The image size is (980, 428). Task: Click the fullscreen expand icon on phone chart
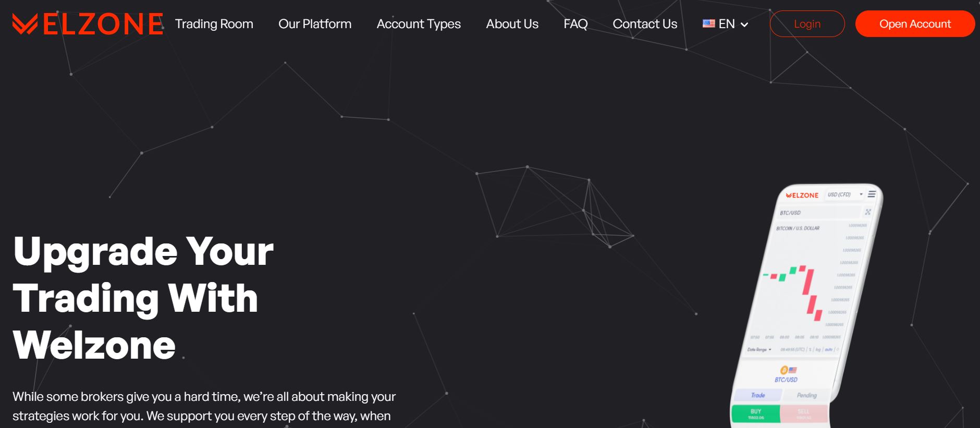pos(867,212)
